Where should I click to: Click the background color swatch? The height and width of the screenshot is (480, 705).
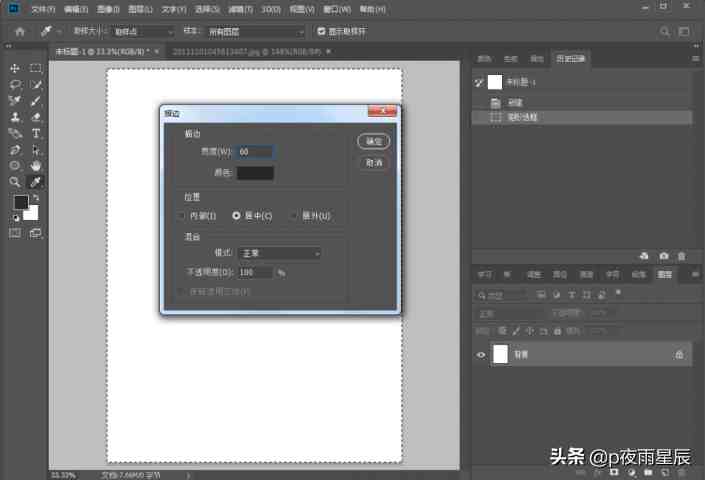(x=32, y=214)
